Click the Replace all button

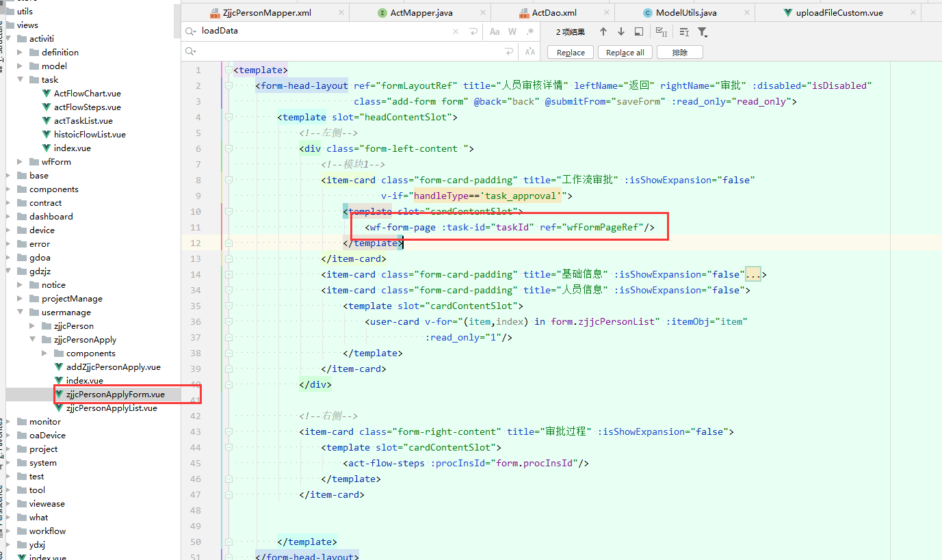point(625,53)
